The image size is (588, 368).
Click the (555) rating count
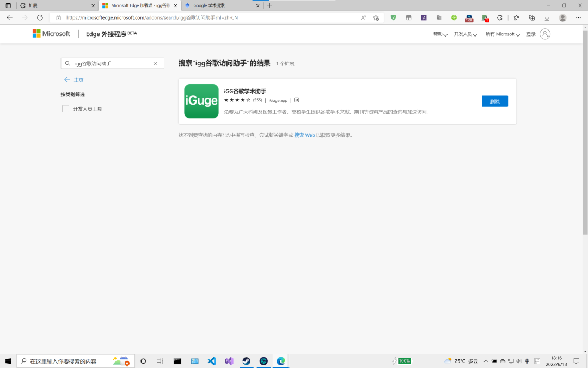tap(257, 100)
